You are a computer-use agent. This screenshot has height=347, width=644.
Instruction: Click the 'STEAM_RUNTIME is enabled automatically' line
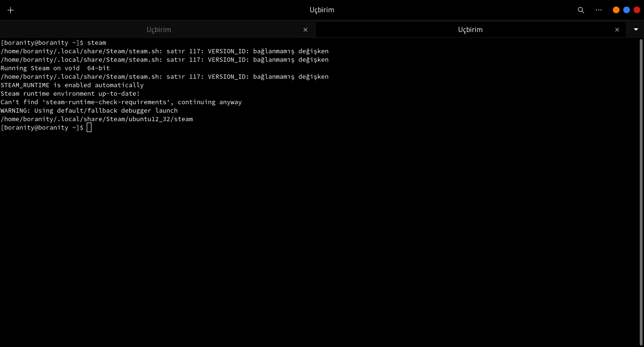tap(72, 85)
